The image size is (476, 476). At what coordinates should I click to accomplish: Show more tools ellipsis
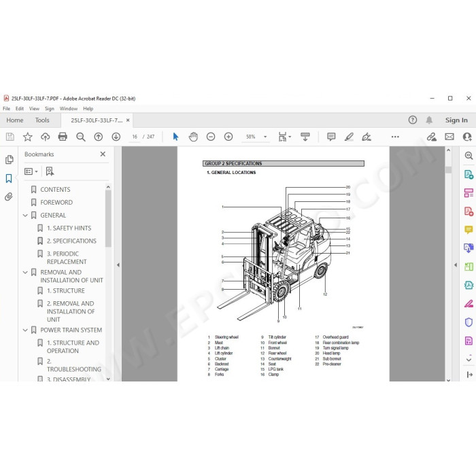click(x=395, y=137)
